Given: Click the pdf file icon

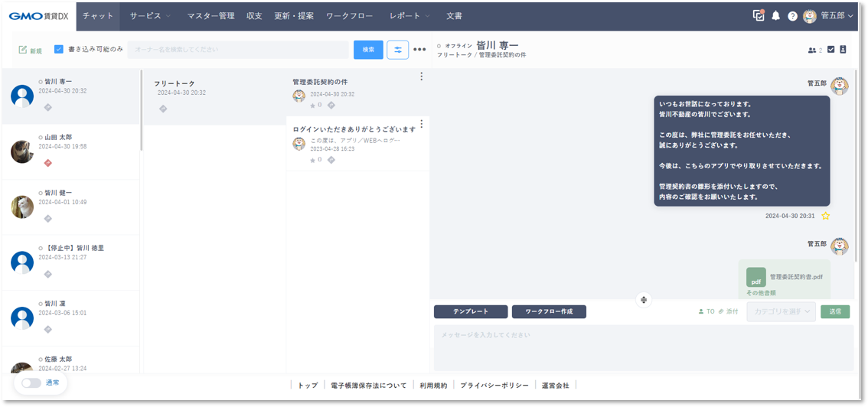Looking at the screenshot, I should pyautogui.click(x=755, y=277).
